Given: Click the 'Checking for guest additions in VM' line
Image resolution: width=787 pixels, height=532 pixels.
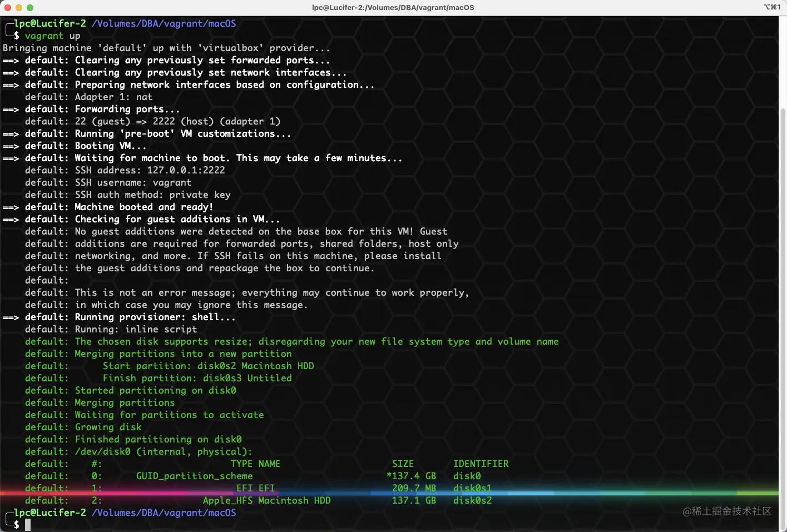Looking at the screenshot, I should click(x=141, y=220).
